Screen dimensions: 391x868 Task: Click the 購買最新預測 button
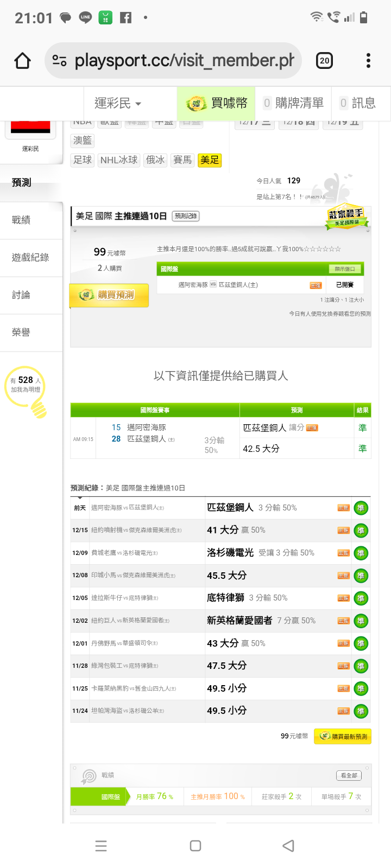343,736
